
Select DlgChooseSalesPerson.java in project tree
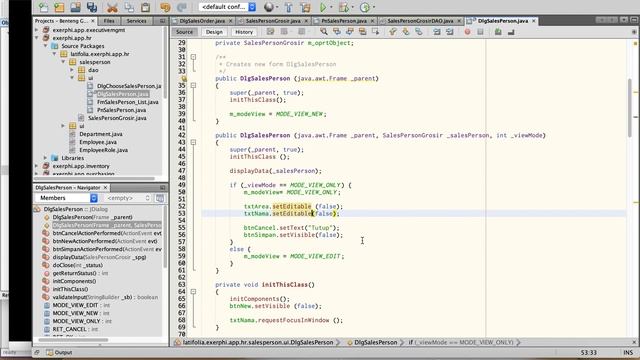[129, 86]
